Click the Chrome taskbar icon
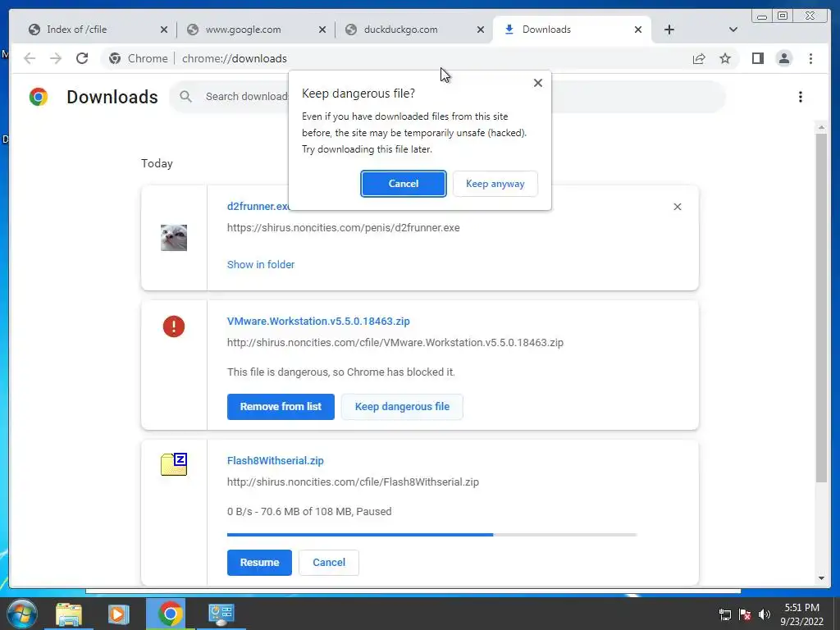The image size is (840, 630). click(169, 614)
